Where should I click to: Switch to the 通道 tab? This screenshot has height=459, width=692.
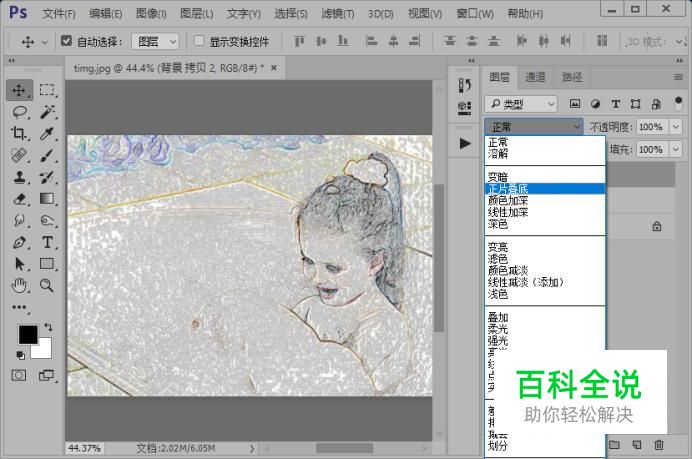point(535,78)
